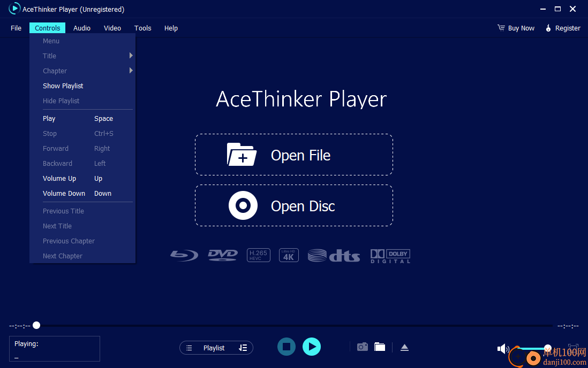Click the AceThinker Player heading text
The width and height of the screenshot is (588, 368).
(x=301, y=99)
